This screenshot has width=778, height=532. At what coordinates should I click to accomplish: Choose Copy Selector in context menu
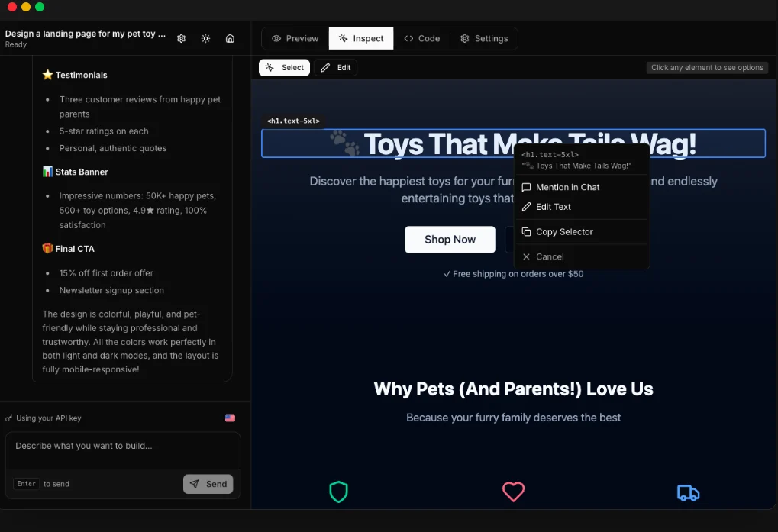(x=582, y=231)
